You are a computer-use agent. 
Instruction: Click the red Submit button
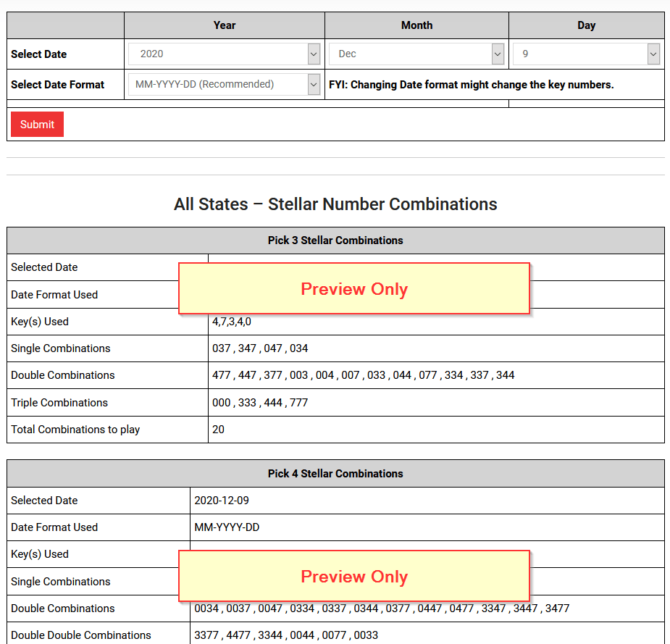[37, 125]
